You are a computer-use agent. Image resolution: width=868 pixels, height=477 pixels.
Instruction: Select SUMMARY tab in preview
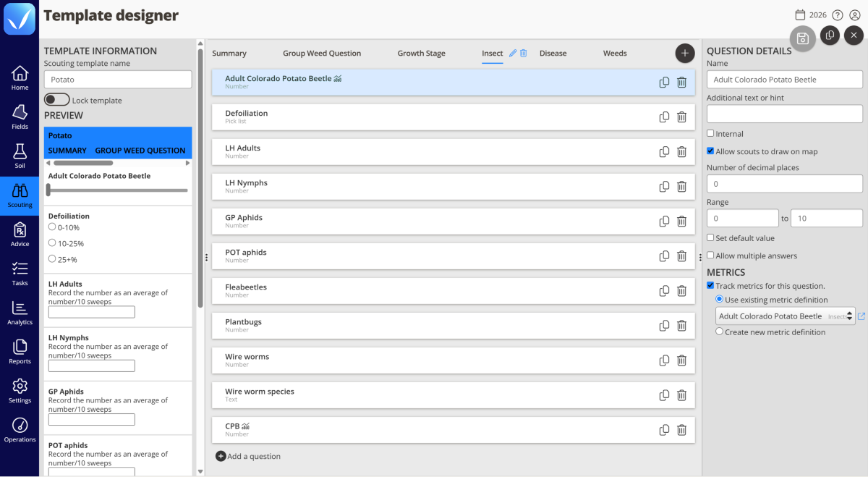(x=67, y=151)
